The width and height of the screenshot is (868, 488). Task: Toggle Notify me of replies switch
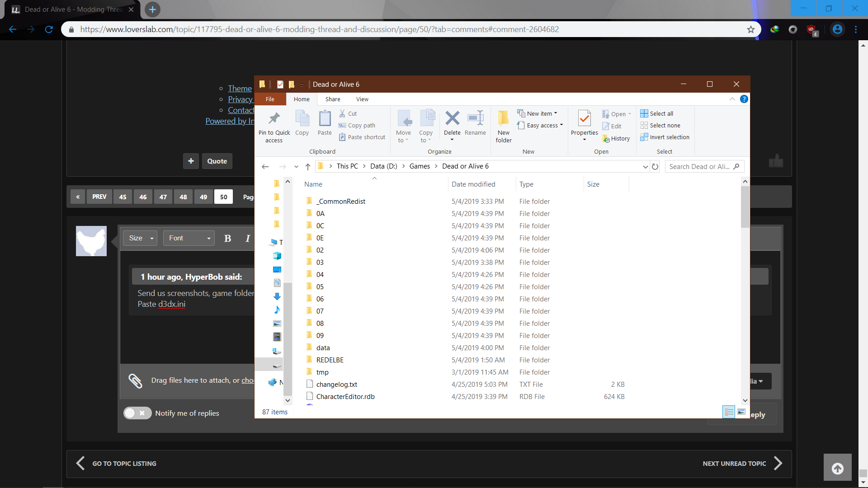[137, 413]
